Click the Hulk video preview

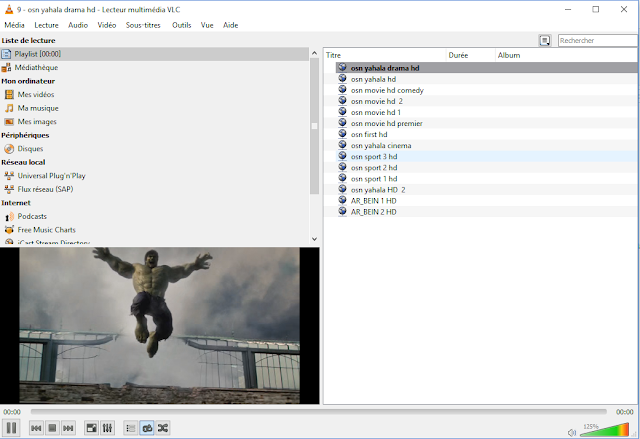coord(159,325)
